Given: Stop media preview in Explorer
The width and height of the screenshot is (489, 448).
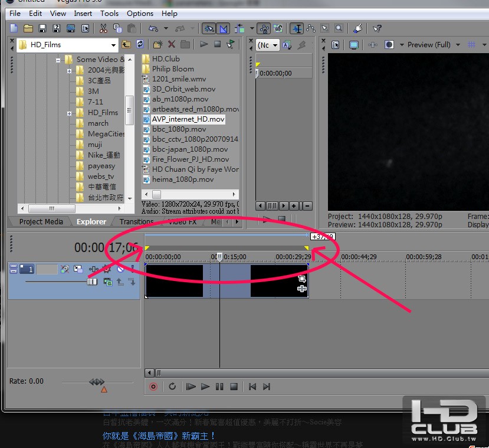Looking at the screenshot, I should click(x=218, y=44).
